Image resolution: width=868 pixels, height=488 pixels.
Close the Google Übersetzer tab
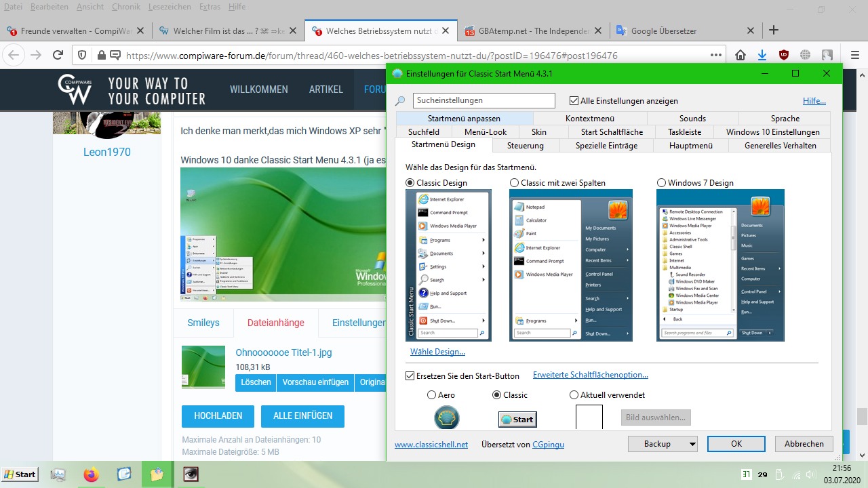(x=751, y=30)
